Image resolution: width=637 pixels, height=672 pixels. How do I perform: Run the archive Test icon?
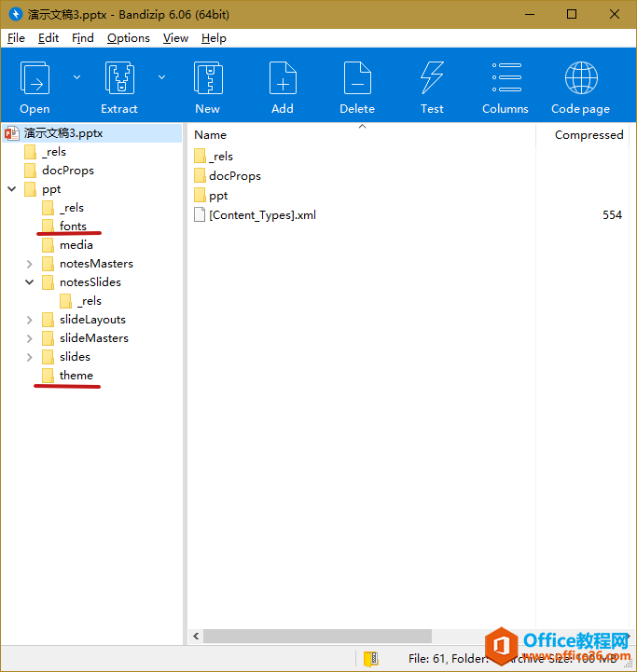(x=432, y=78)
